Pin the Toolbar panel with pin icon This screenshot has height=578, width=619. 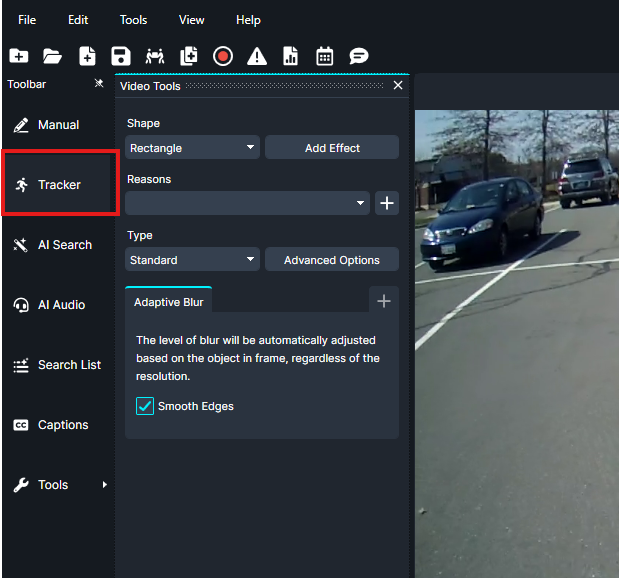[x=99, y=84]
